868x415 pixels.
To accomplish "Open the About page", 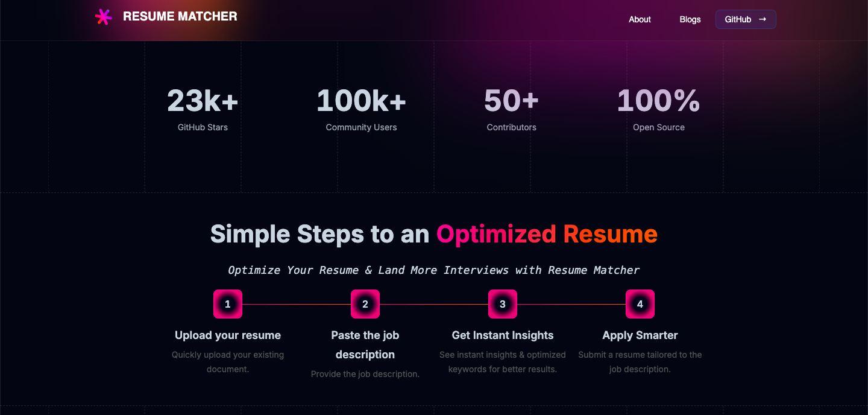I will pos(640,19).
